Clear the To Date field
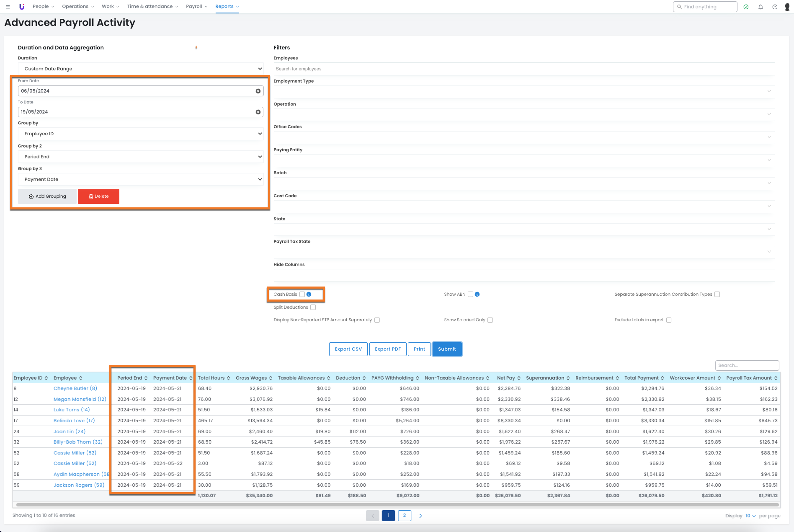 pos(258,112)
